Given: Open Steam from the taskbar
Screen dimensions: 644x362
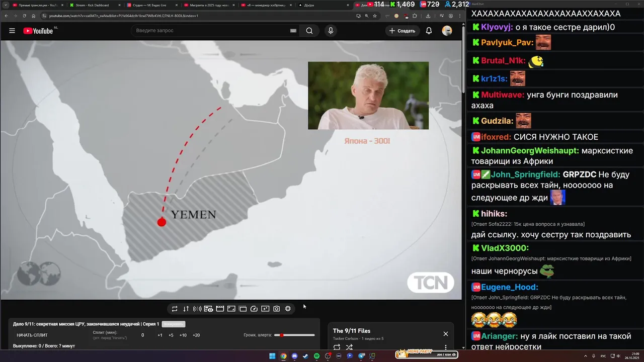Looking at the screenshot, I should [x=305, y=356].
